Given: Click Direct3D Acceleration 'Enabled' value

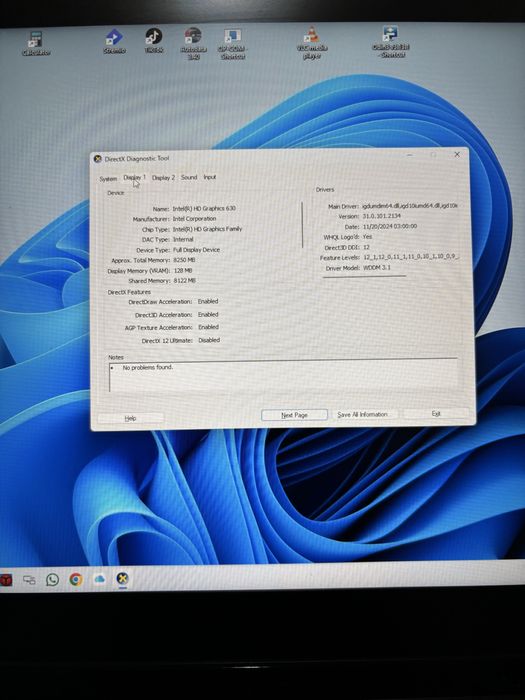Looking at the screenshot, I should [208, 314].
